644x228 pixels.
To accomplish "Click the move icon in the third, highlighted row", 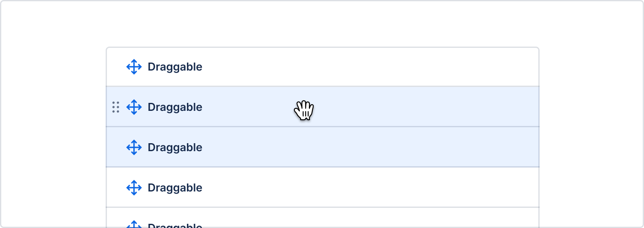I will click(x=134, y=147).
